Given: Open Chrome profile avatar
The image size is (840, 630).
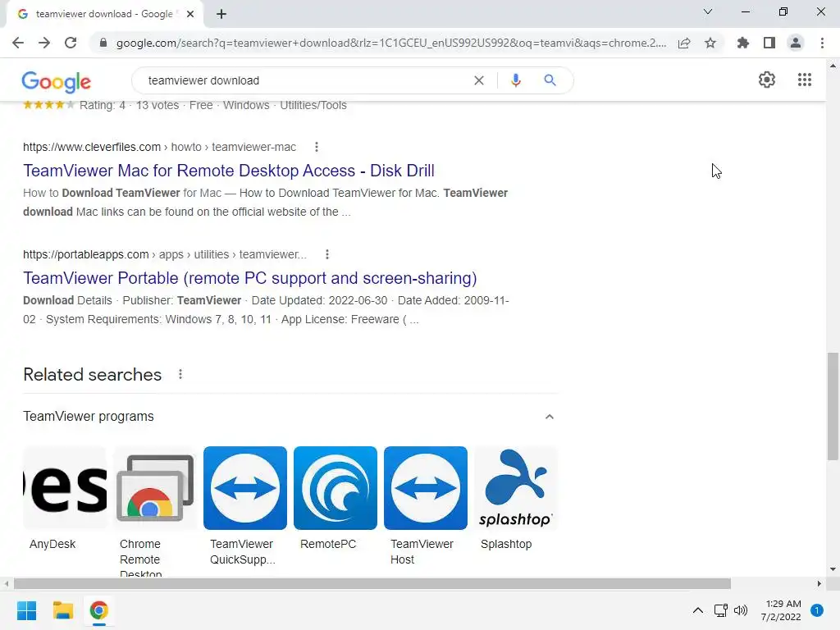Looking at the screenshot, I should [x=796, y=43].
